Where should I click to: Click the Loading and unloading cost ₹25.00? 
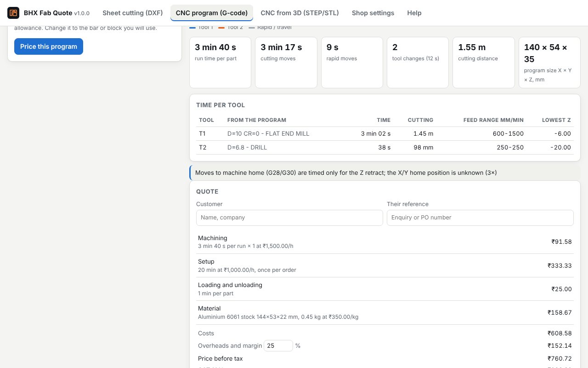562,289
